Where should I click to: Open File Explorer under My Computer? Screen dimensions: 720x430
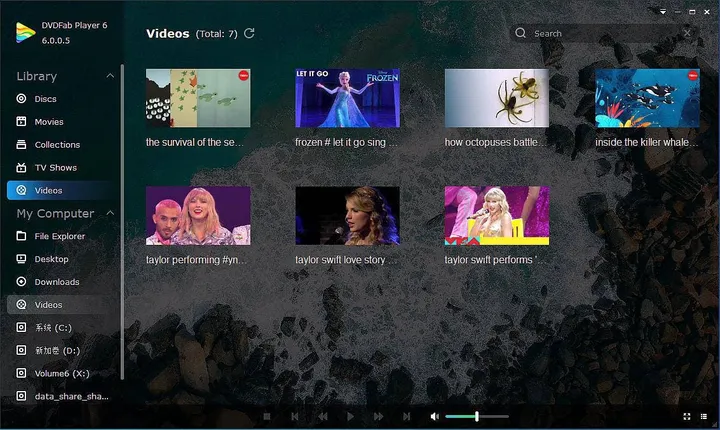pos(61,236)
